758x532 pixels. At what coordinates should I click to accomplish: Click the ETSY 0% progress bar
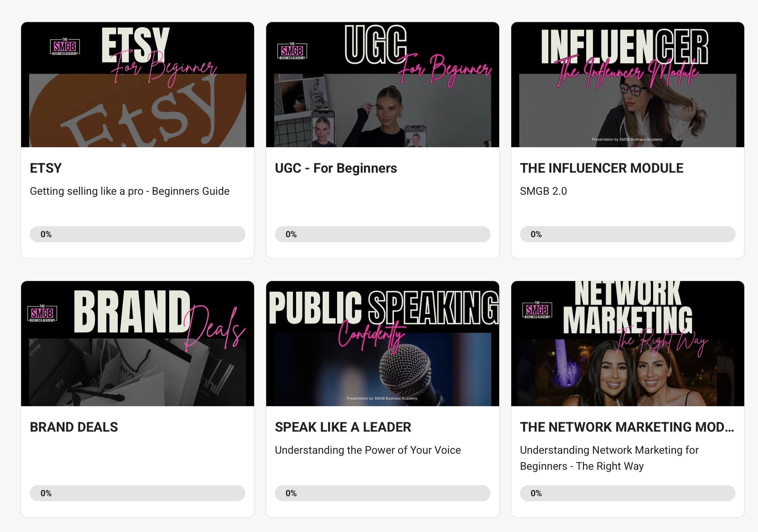click(x=138, y=234)
